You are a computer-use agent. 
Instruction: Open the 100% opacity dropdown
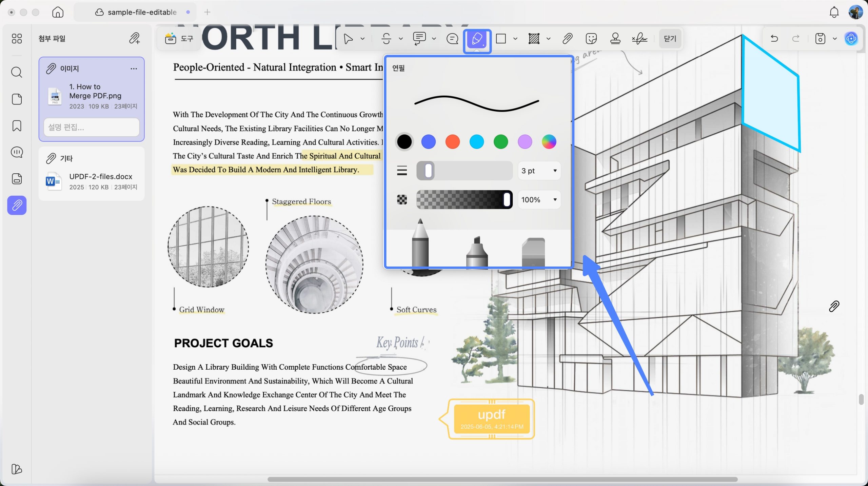[539, 200]
